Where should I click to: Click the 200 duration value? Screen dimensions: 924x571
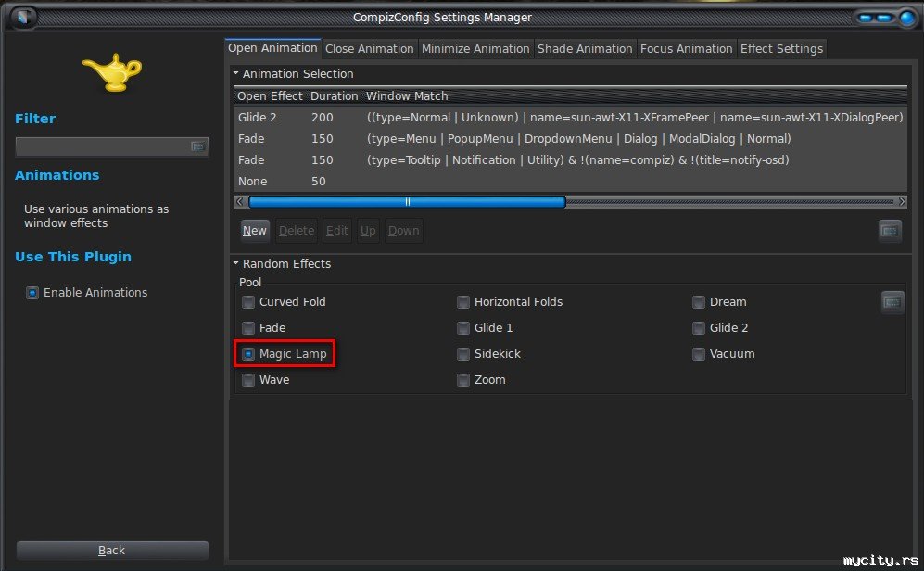click(323, 118)
